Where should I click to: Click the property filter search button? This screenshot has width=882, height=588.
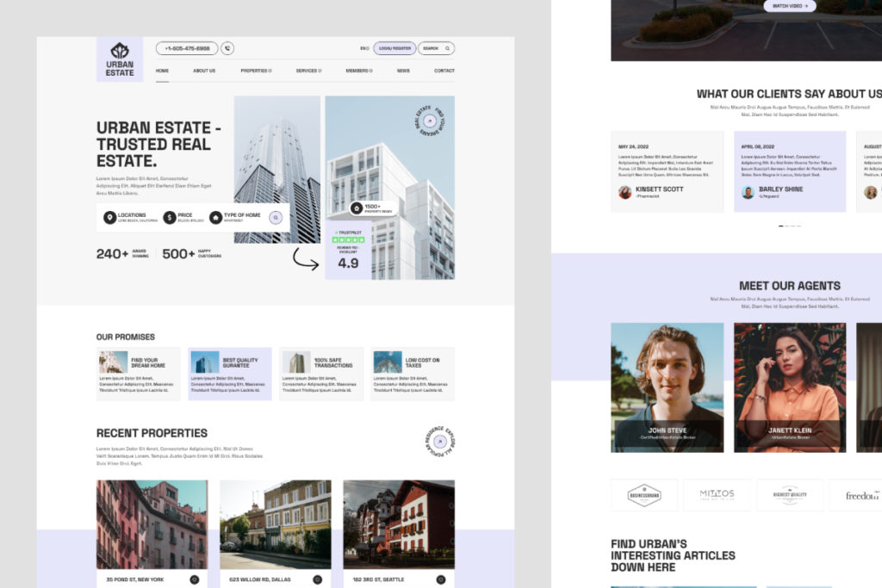coord(276,218)
